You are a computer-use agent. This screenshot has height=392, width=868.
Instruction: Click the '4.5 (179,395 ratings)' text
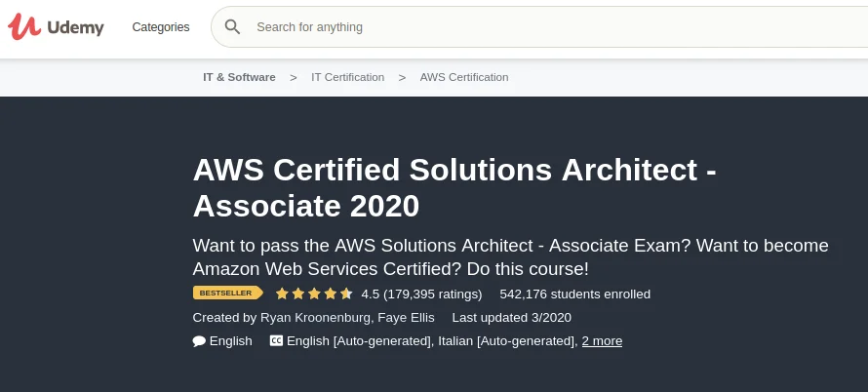[422, 294]
